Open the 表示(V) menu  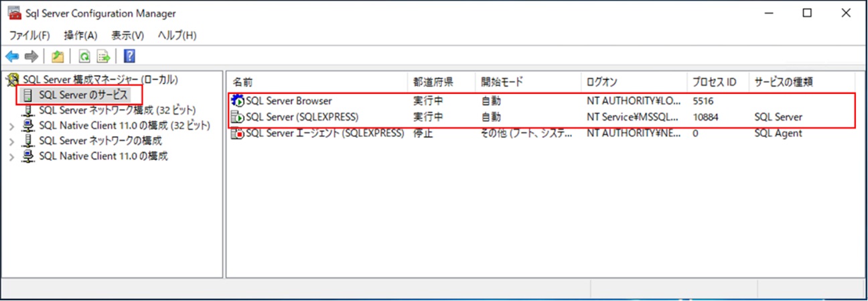(127, 36)
